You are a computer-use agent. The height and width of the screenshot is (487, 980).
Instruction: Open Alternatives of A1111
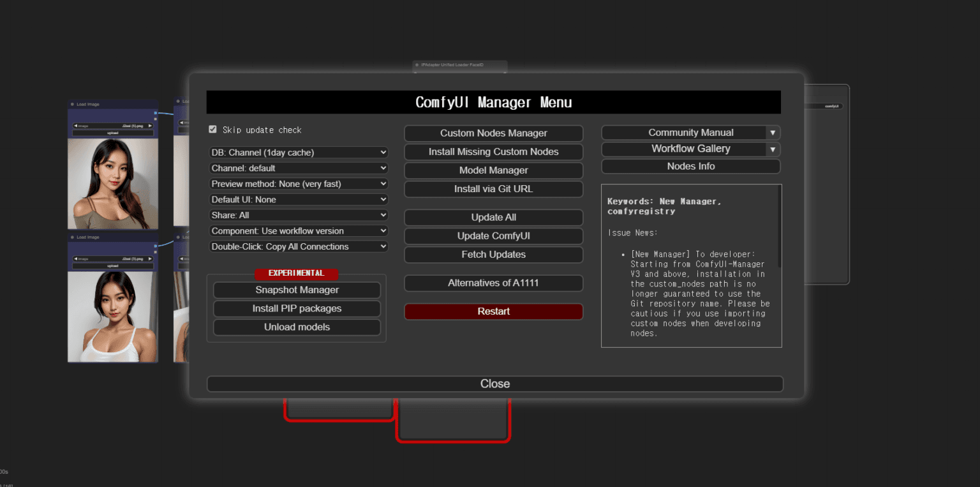coord(493,283)
